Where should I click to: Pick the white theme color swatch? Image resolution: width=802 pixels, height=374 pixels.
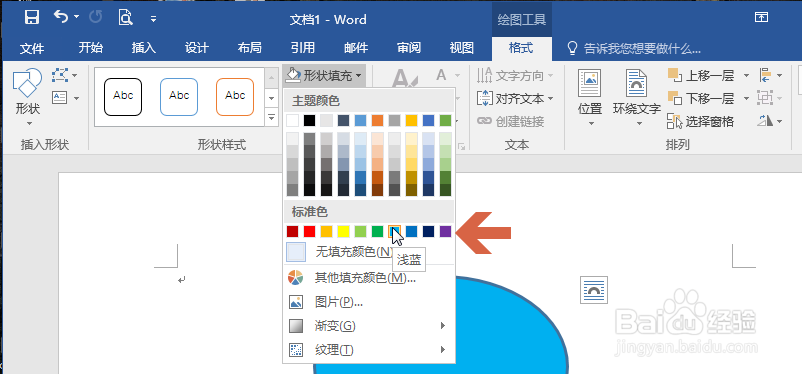(x=293, y=120)
